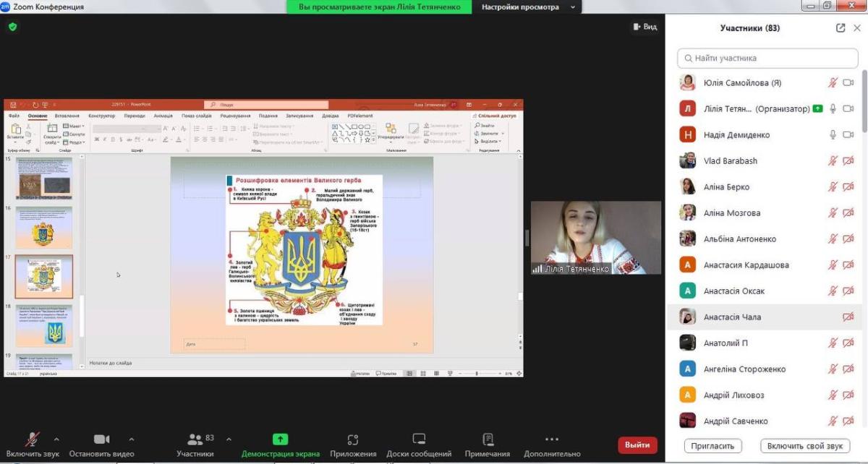The width and height of the screenshot is (868, 464).
Task: Click the Участники (participants) icon in toolbar
Action: (195, 439)
